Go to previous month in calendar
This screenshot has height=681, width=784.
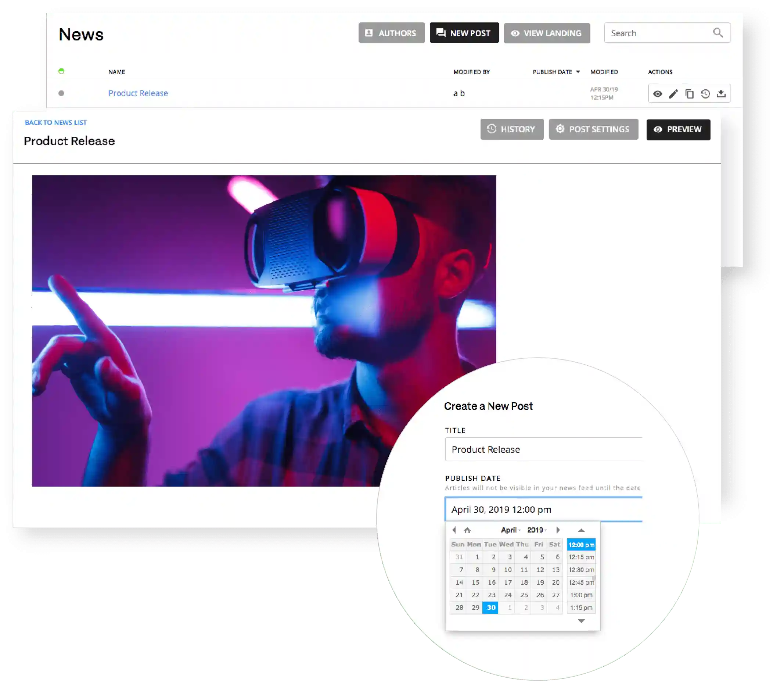(x=454, y=530)
